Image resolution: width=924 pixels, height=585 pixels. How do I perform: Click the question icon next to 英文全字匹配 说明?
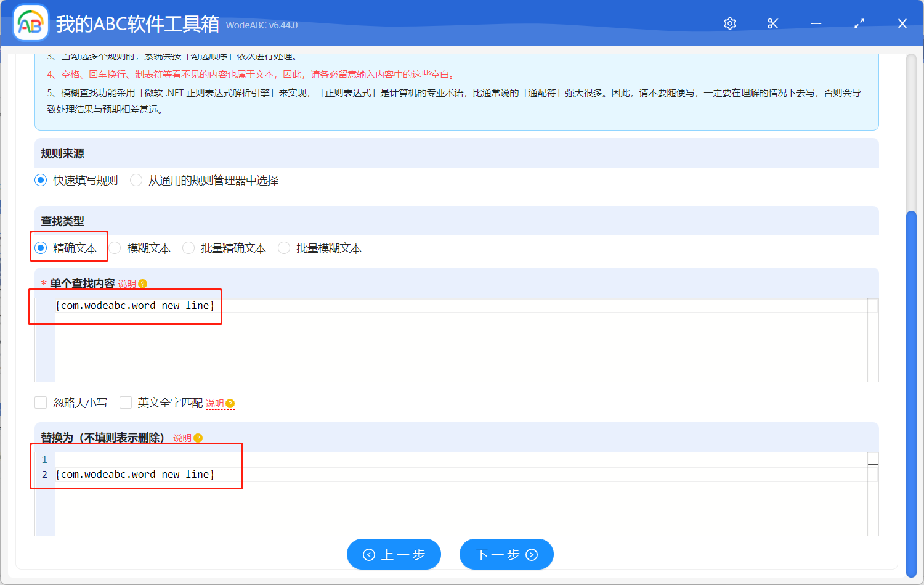pyautogui.click(x=229, y=403)
